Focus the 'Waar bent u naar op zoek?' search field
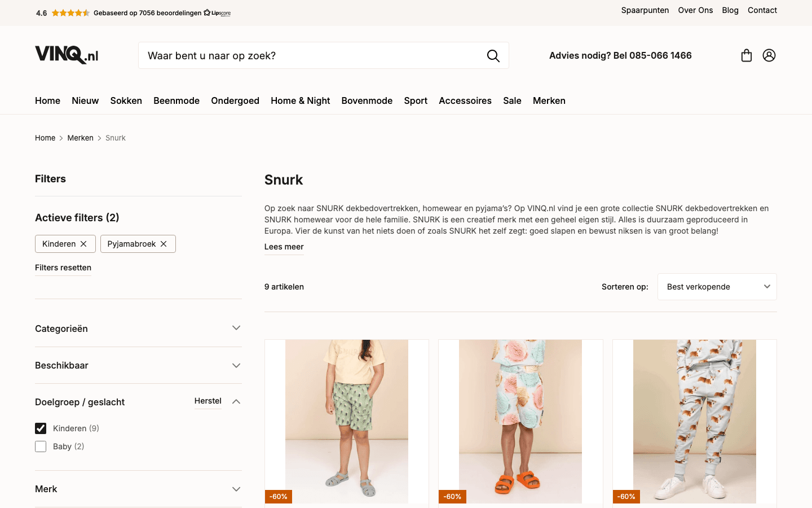Screen dimensions: 812x508 coord(324,55)
